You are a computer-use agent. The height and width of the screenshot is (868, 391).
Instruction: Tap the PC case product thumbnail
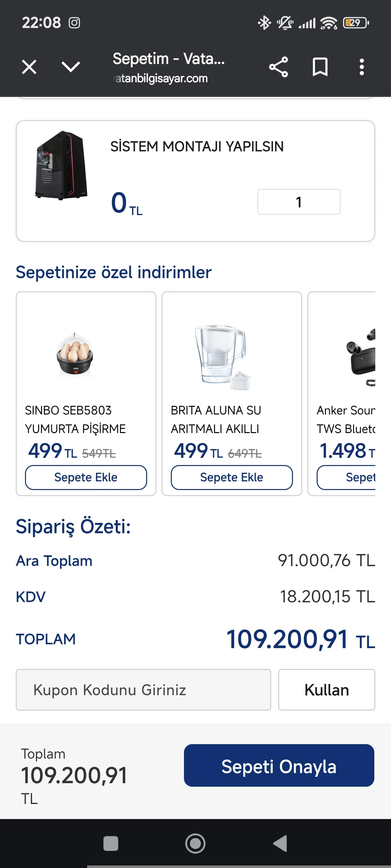62,165
